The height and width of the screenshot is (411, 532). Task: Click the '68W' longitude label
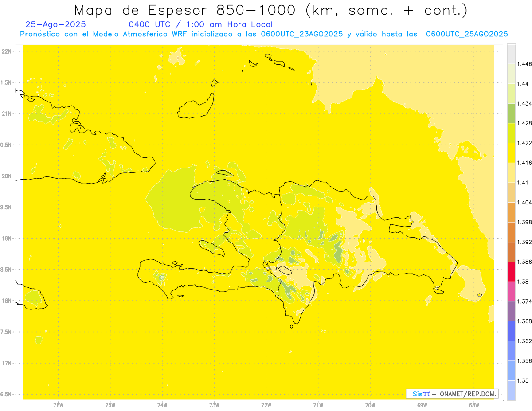474,405
